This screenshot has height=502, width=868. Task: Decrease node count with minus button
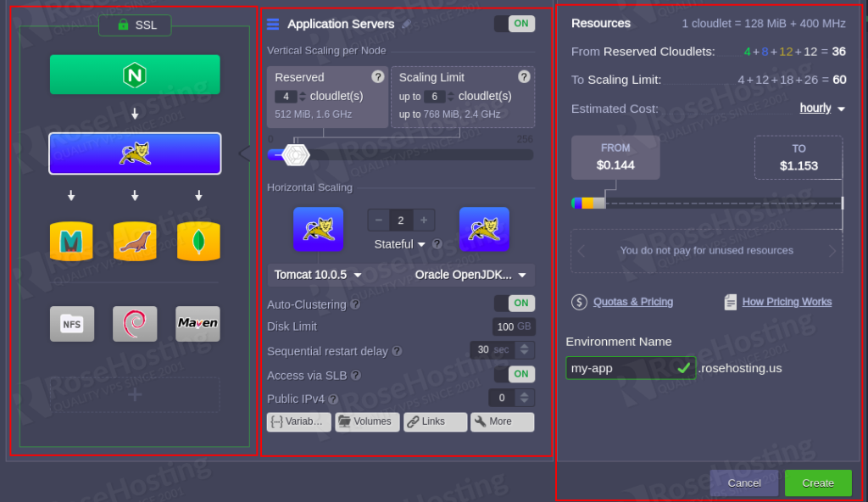(379, 220)
